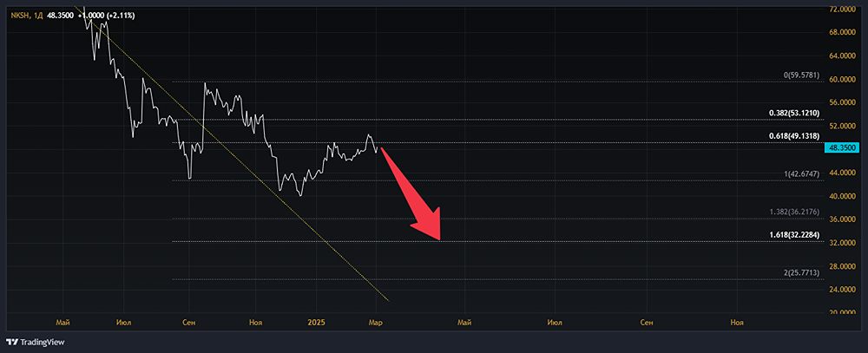868x353 pixels.
Task: Click the first Май marker on time axis
Action: (62, 323)
